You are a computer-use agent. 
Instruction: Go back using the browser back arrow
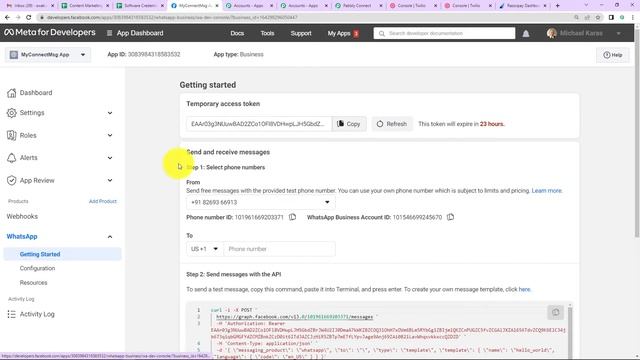pyautogui.click(x=7, y=18)
